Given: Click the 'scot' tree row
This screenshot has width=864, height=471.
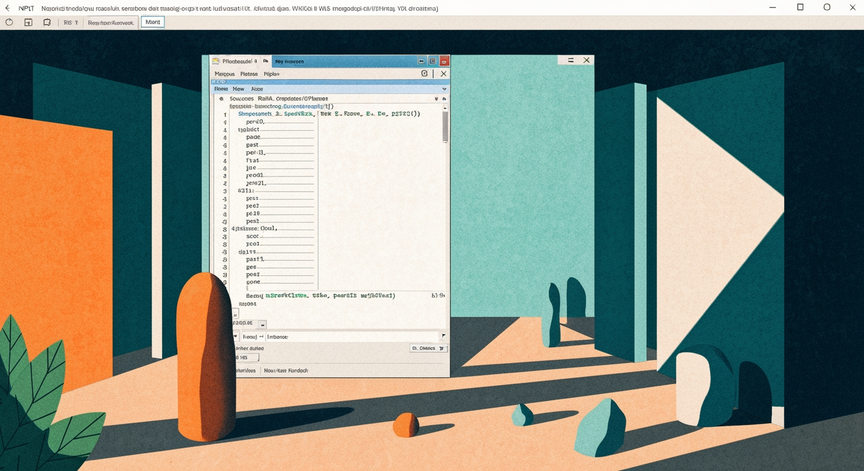Looking at the screenshot, I should [x=280, y=236].
